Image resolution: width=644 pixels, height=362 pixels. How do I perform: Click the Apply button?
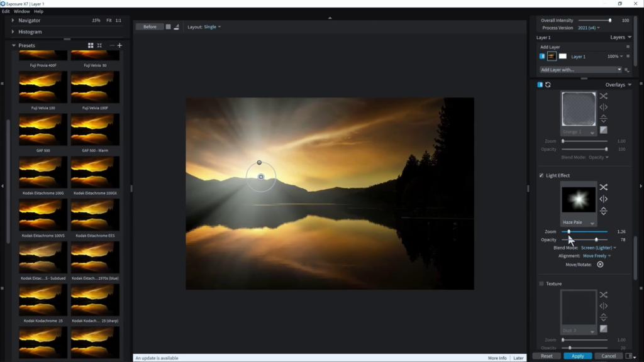tap(577, 356)
